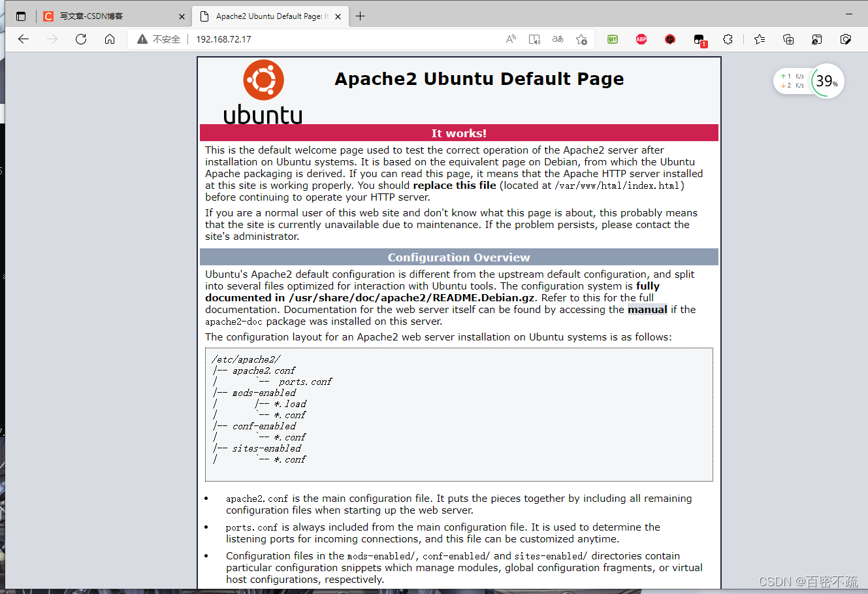Click the "Apache2 Ubuntu Default Page" heading
Viewport: 868px width, 594px height.
click(479, 79)
